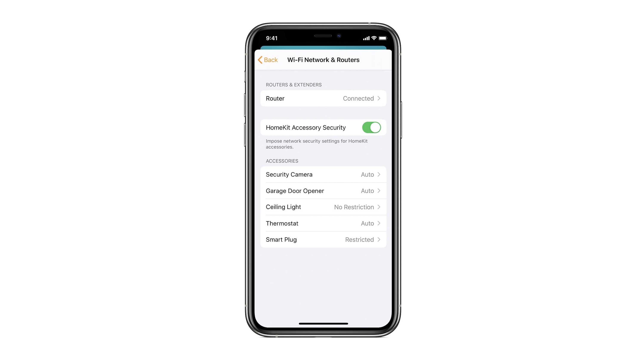Screen dimensions: 644x362
Task: Tap Back to return to previous screen
Action: tap(267, 60)
